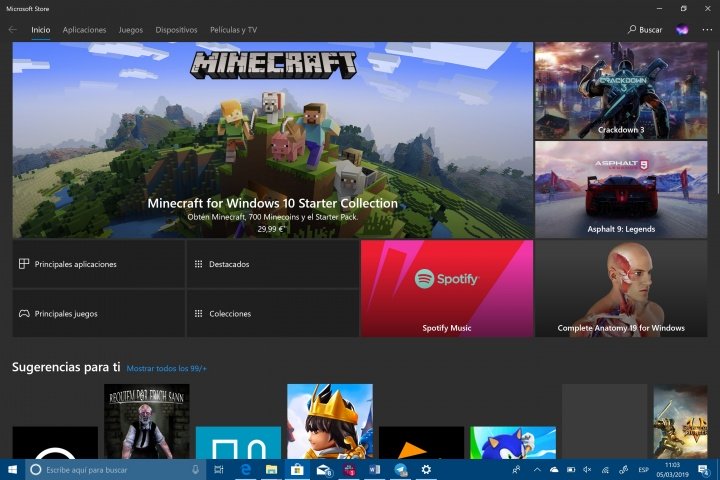Open Complete Anatomy 19 for Windows tile
The height and width of the screenshot is (480, 720).
pos(621,288)
